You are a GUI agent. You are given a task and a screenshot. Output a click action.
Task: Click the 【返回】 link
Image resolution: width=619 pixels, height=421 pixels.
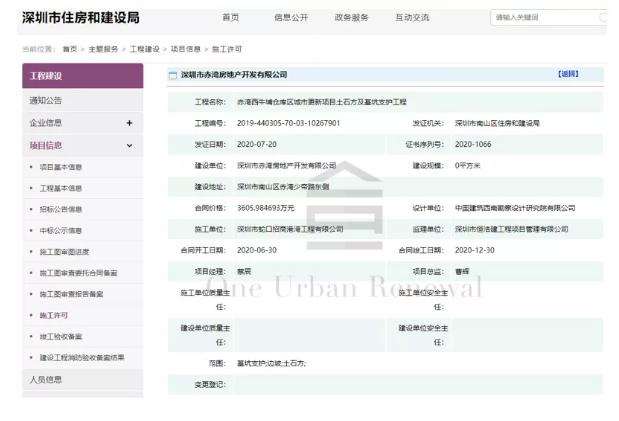(568, 74)
